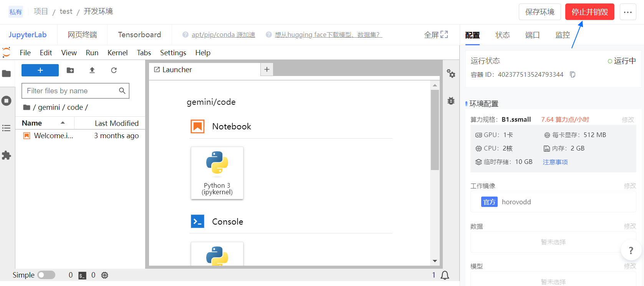Open the extension manager puzzle icon
644x286 pixels.
point(7,155)
